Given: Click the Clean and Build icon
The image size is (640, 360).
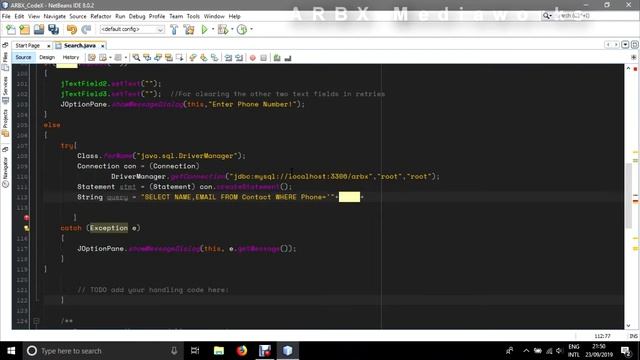Looking at the screenshot, I should click(189, 29).
